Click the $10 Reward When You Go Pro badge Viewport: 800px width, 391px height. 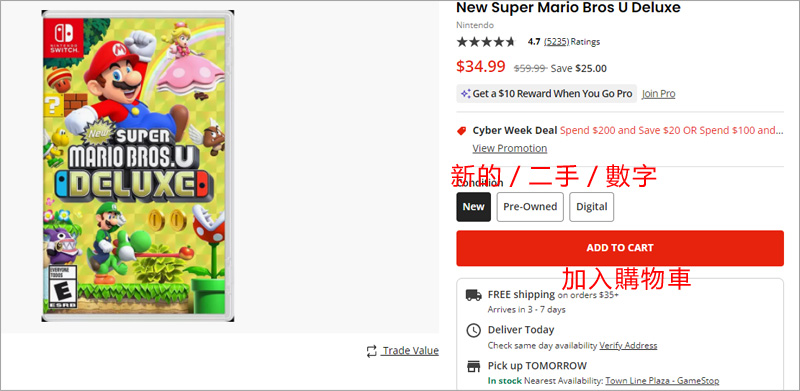(x=546, y=94)
